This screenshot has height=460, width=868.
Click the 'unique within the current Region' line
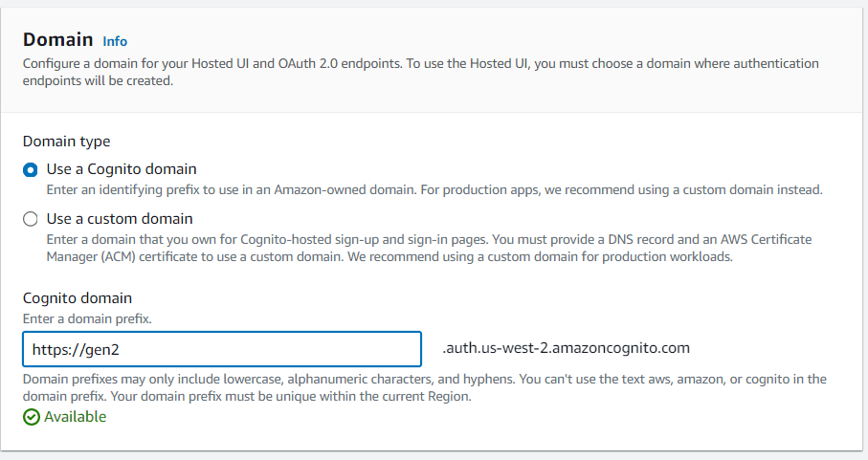click(247, 397)
